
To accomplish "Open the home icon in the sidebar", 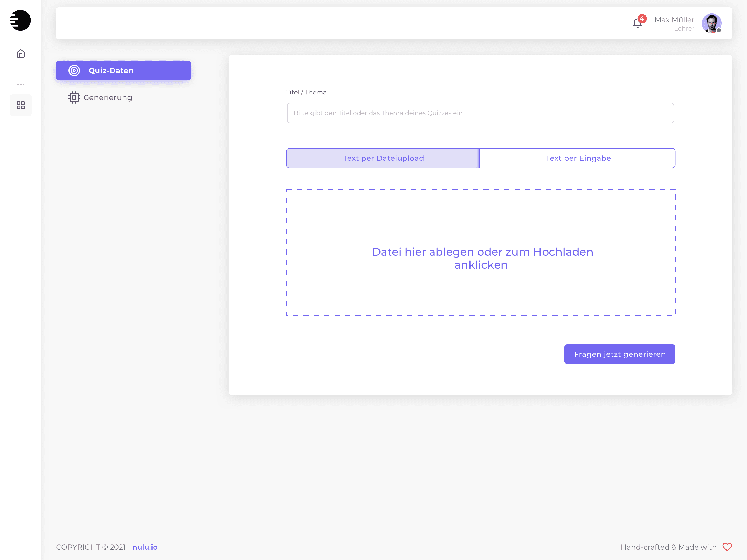I will [20, 54].
